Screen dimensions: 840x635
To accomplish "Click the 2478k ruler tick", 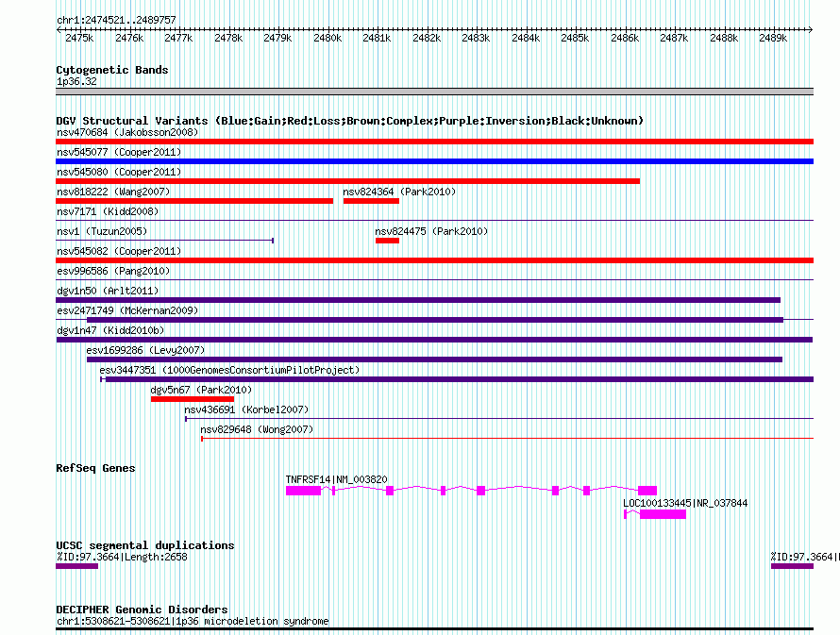I will click(x=228, y=38).
